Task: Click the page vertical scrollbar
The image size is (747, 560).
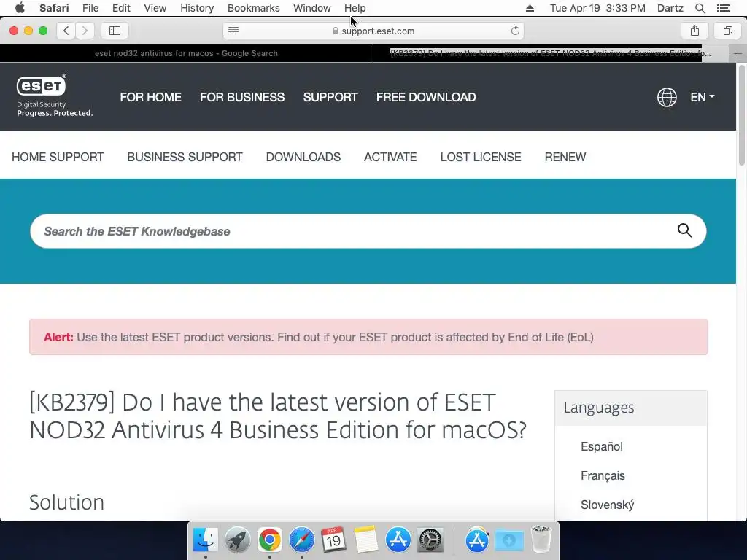Action: click(x=741, y=115)
